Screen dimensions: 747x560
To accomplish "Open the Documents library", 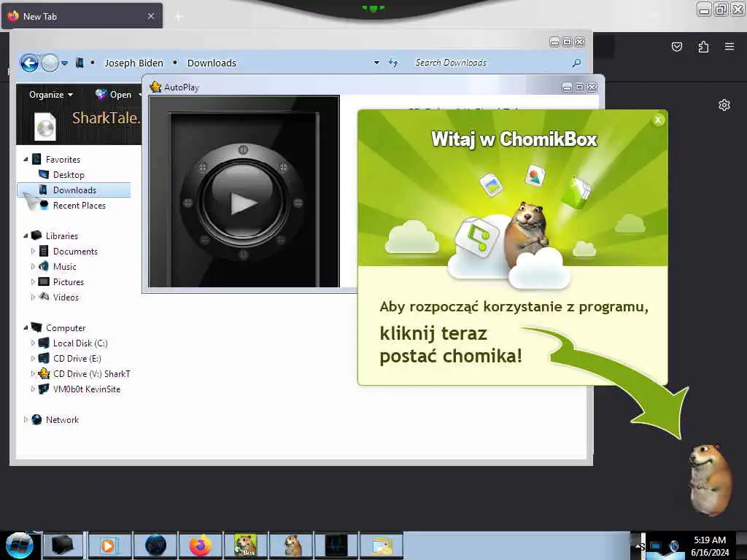I will click(75, 252).
